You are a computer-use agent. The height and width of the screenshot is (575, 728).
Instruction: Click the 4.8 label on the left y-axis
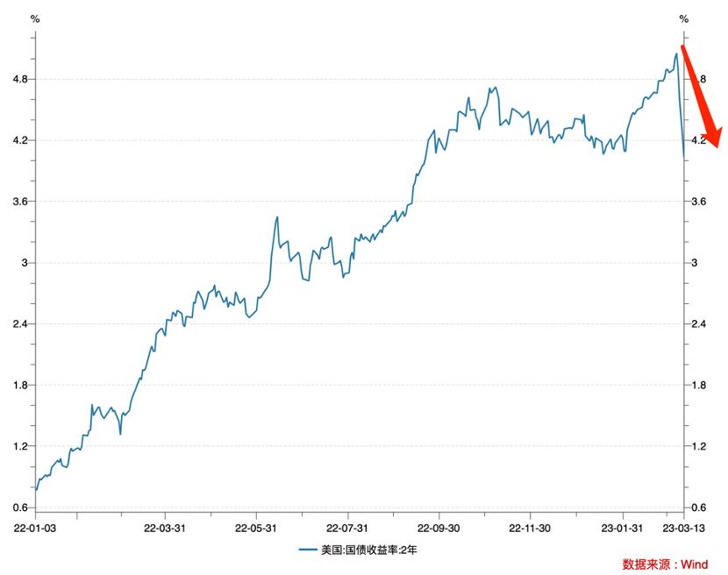[x=20, y=79]
